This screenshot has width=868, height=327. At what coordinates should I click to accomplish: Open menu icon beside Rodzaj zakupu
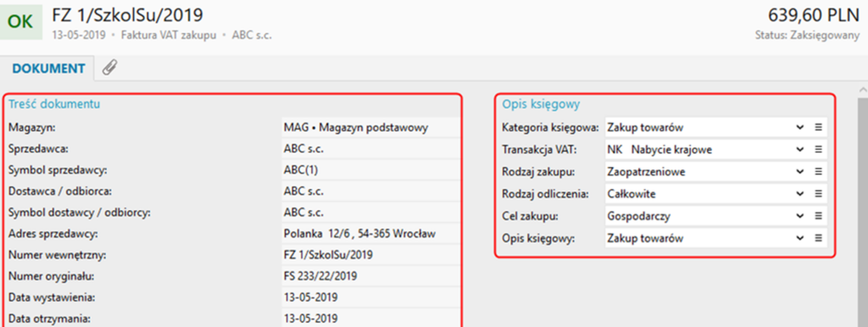pos(818,172)
